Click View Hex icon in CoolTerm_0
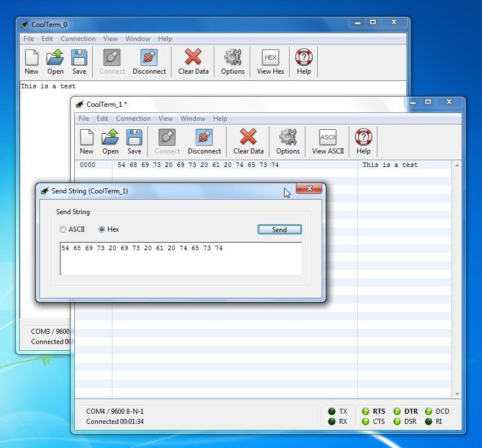This screenshot has height=448, width=482. [271, 58]
